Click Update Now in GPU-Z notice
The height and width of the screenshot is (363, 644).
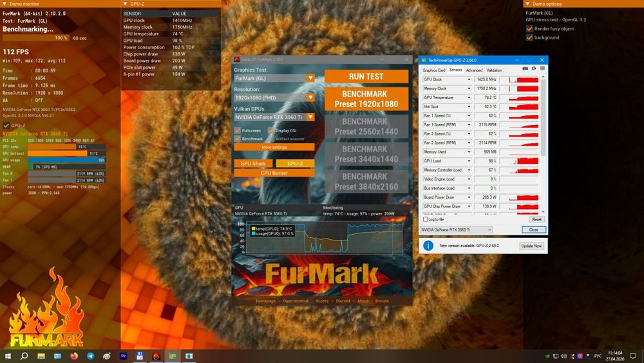[531, 246]
